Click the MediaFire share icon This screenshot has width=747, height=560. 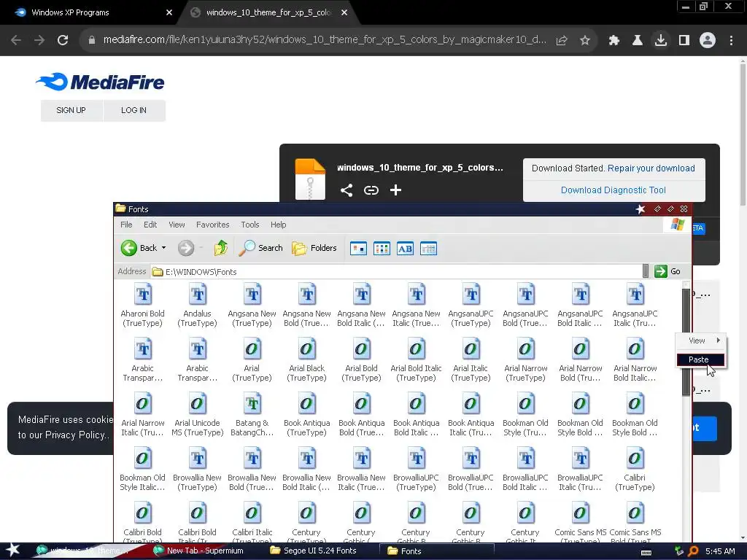click(x=347, y=190)
